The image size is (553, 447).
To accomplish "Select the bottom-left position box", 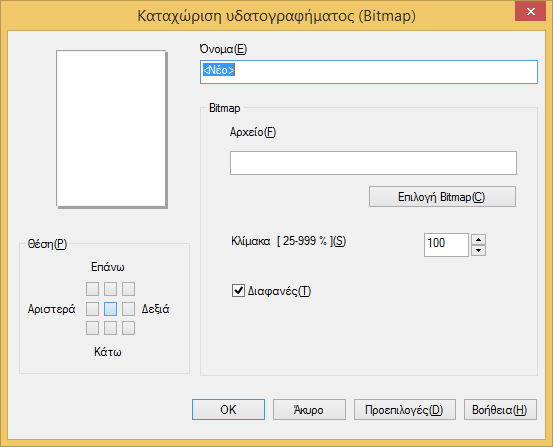I will 92,328.
